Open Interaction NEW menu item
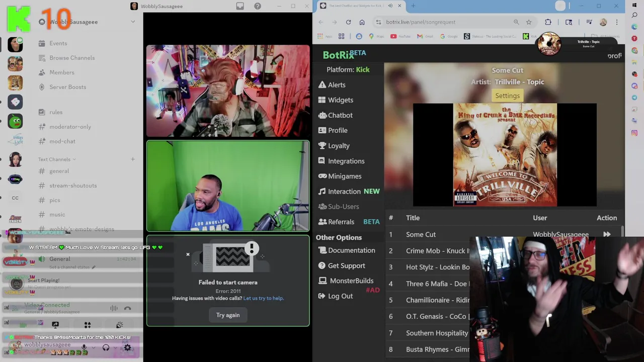 click(349, 192)
